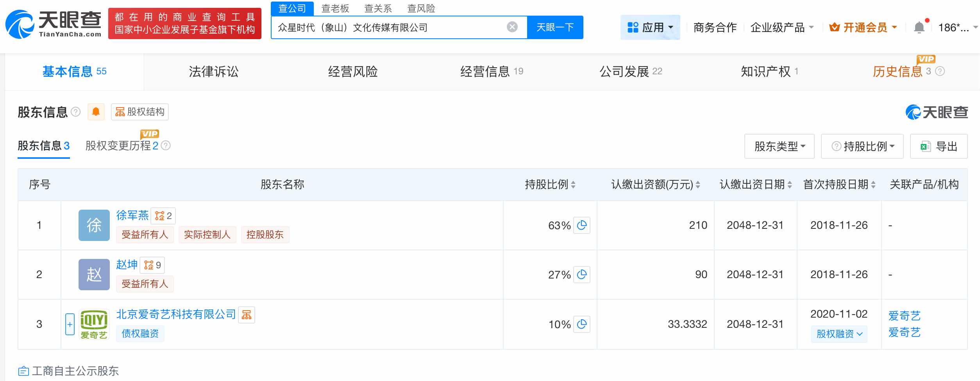The image size is (980, 381).
Task: Open the 股东类型 dropdown
Action: (778, 146)
